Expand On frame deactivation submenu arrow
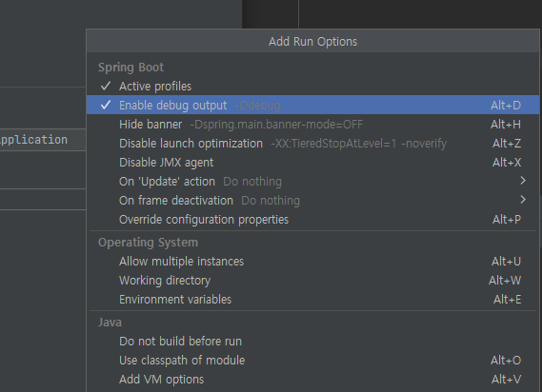 [x=523, y=200]
